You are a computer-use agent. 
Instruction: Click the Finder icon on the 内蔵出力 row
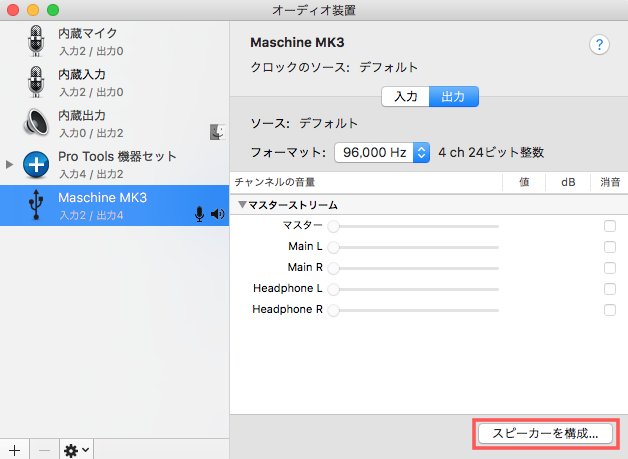click(x=217, y=132)
